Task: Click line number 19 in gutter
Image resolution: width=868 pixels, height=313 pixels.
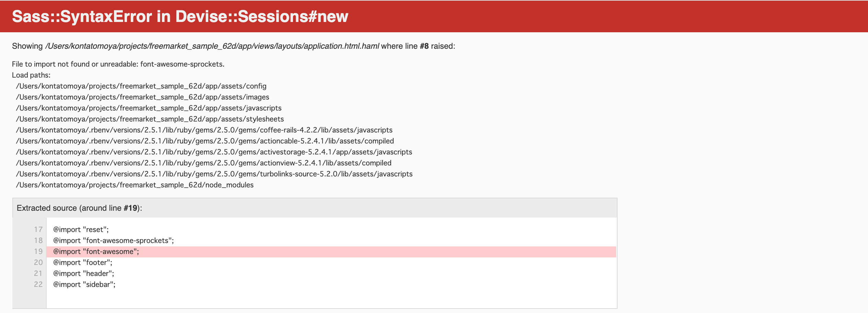Action: (38, 252)
